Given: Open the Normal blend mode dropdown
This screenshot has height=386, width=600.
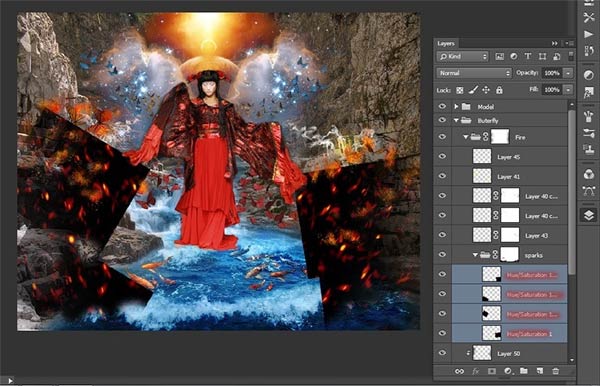Looking at the screenshot, I should (474, 73).
